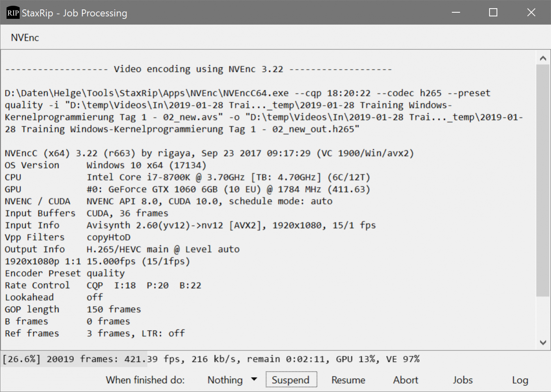Close the Job Processing window

(531, 12)
